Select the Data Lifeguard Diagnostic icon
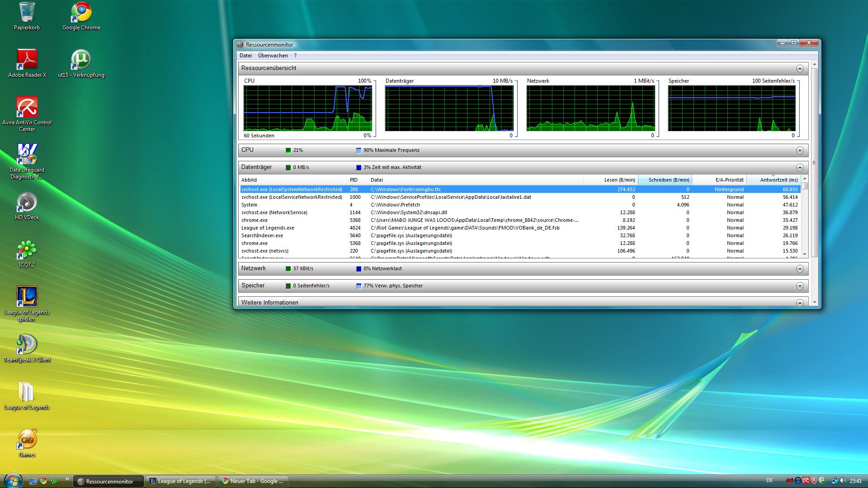Image resolution: width=868 pixels, height=488 pixels. click(x=27, y=161)
